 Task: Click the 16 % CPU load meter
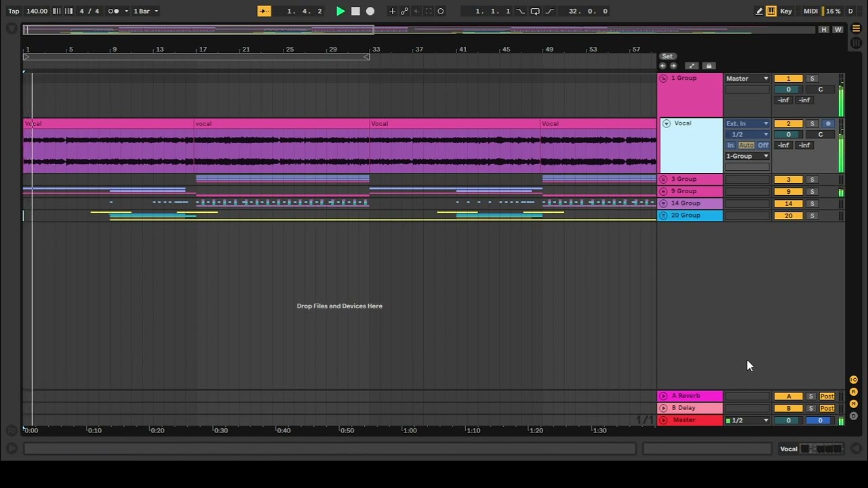833,11
